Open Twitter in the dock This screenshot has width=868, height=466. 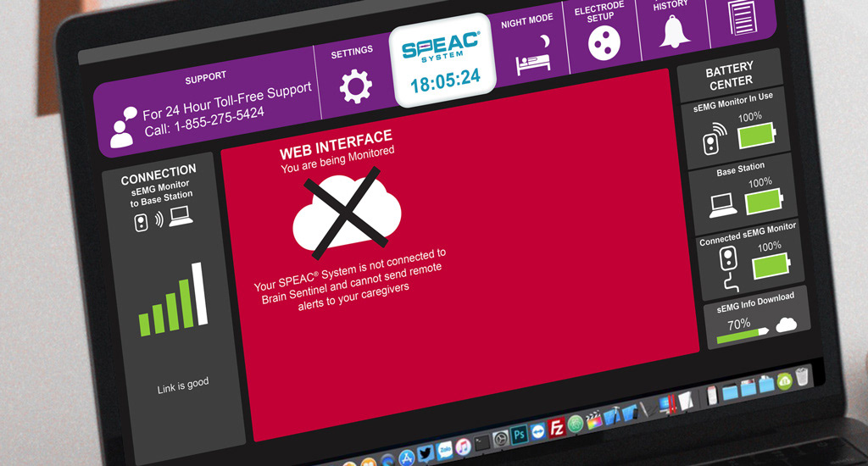[x=426, y=454]
